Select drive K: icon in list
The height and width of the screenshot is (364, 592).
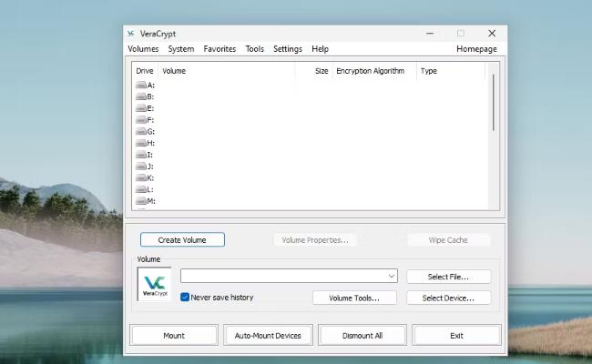pyautogui.click(x=141, y=178)
